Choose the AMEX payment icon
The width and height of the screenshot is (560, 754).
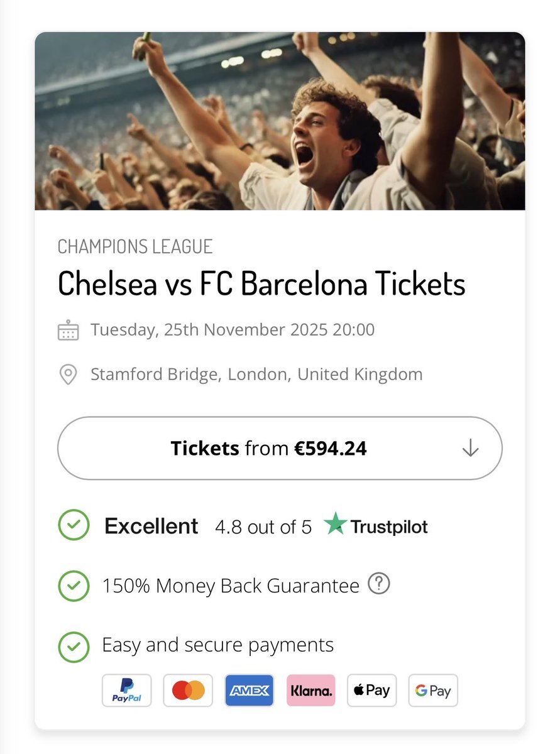[249, 691]
